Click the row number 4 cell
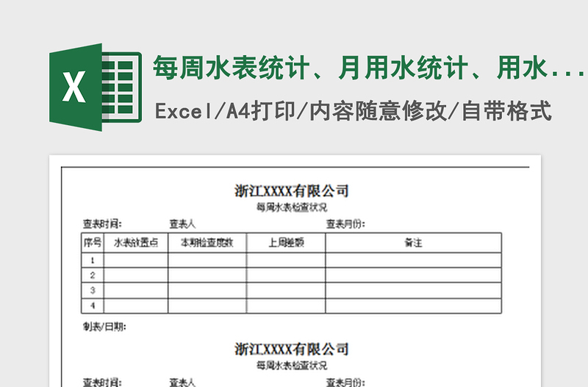The height and width of the screenshot is (387, 588). 92,305
